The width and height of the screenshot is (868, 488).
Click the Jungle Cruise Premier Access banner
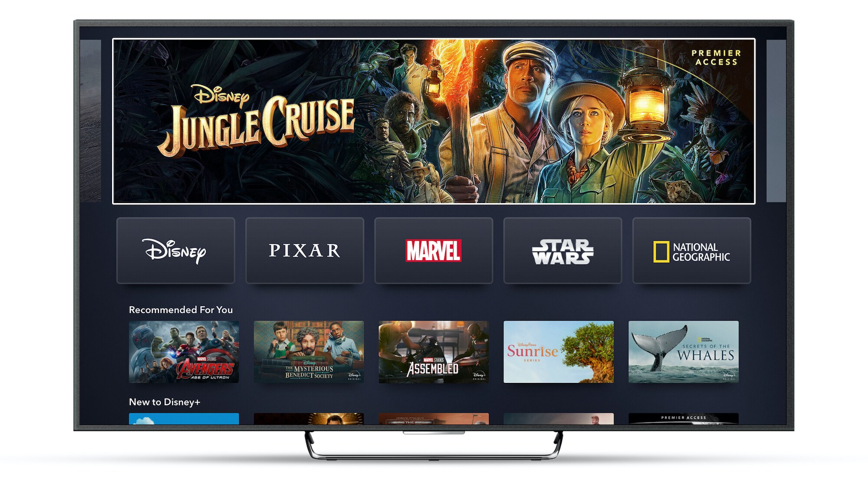434,109
